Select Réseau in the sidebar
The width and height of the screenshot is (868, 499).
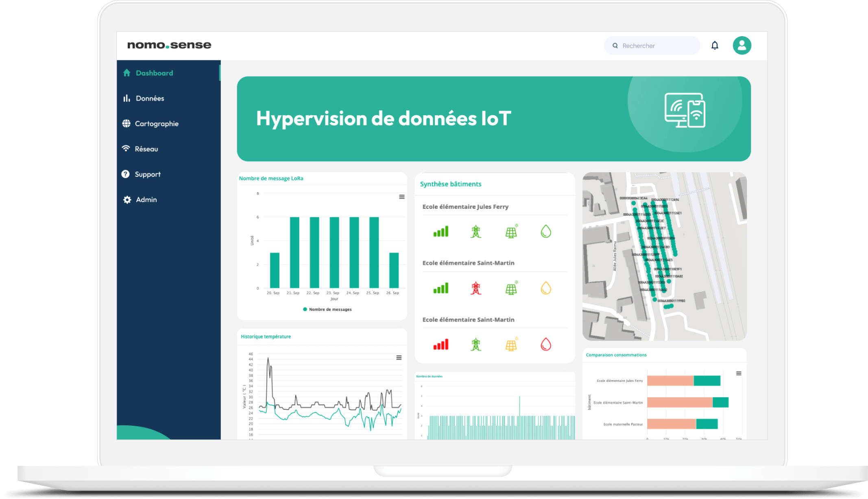tap(146, 149)
